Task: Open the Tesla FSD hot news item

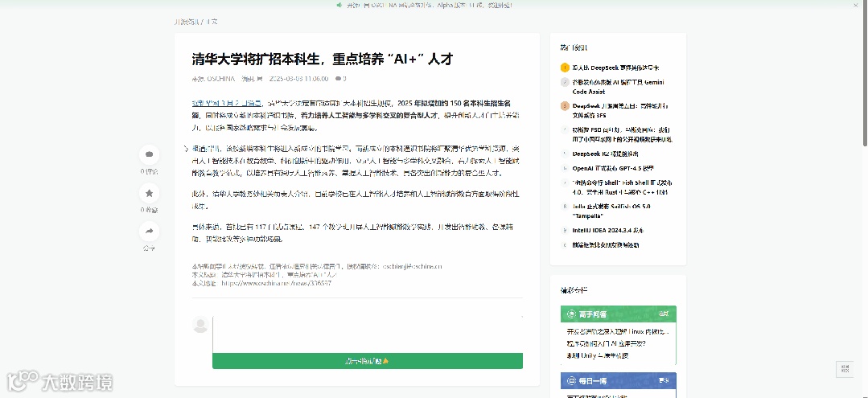Action: click(622, 134)
